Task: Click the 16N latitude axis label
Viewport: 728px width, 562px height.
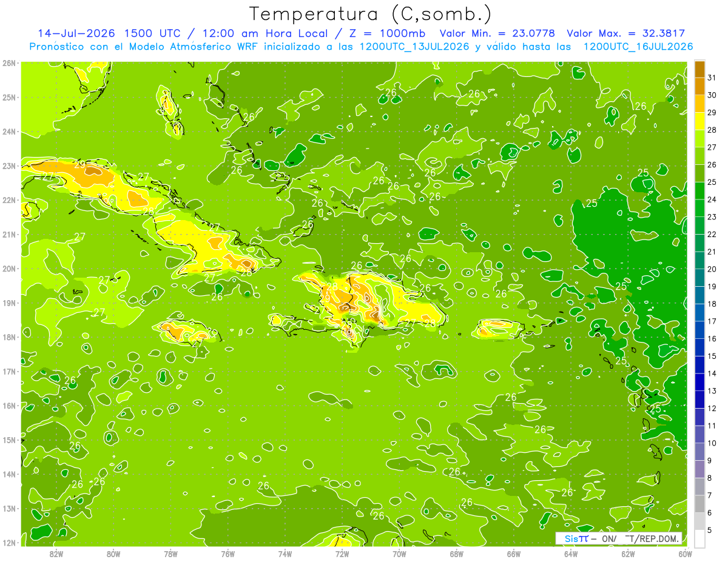Action: coord(9,406)
